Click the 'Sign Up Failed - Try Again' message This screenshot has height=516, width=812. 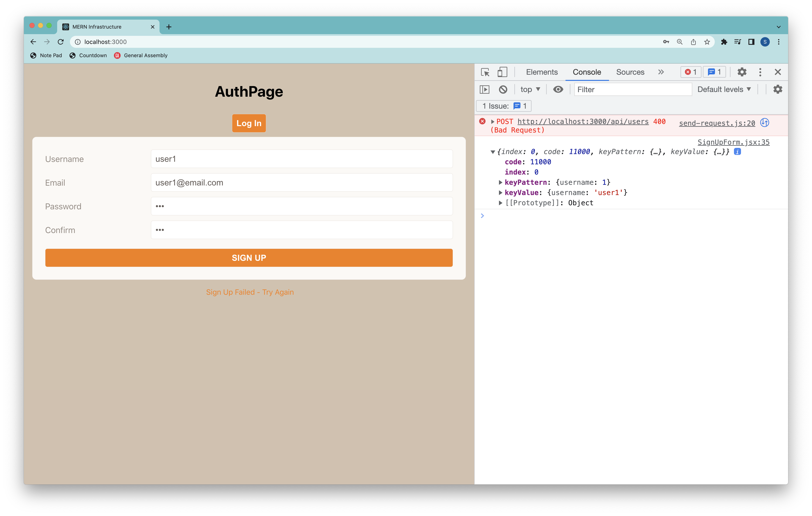250,292
